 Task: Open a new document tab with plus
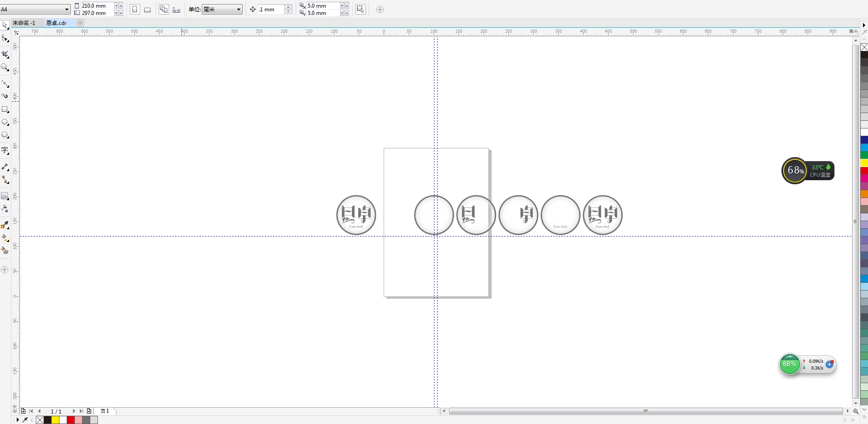(80, 23)
